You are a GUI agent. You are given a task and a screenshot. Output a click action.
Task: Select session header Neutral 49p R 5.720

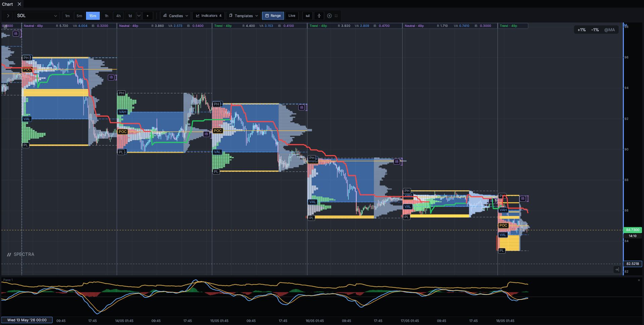(x=69, y=26)
